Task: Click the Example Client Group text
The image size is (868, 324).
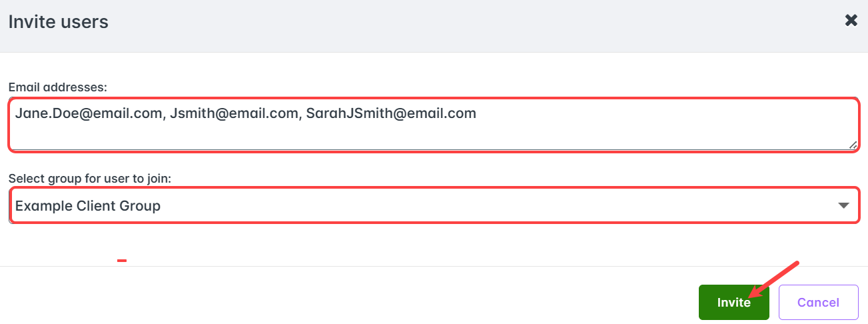Action: click(88, 206)
